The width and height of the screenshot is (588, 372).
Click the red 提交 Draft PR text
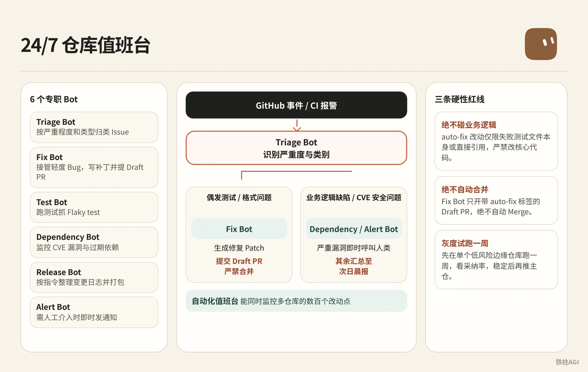pyautogui.click(x=239, y=261)
